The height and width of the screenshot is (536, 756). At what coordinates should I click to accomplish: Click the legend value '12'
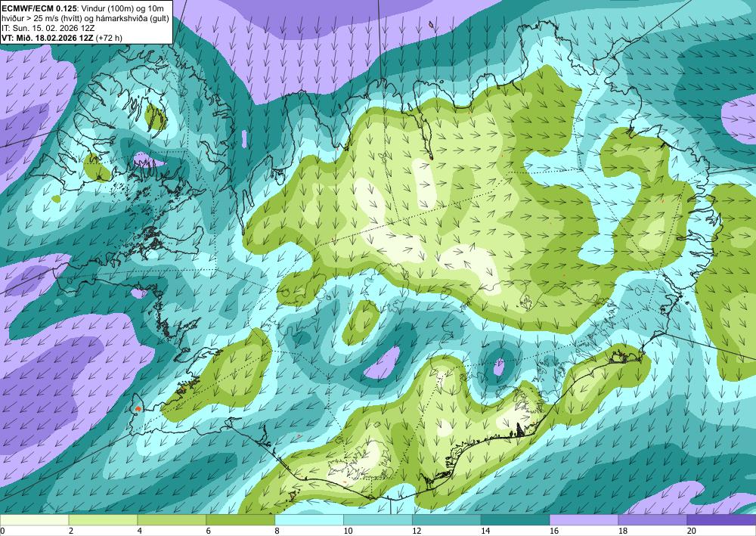[417, 531]
